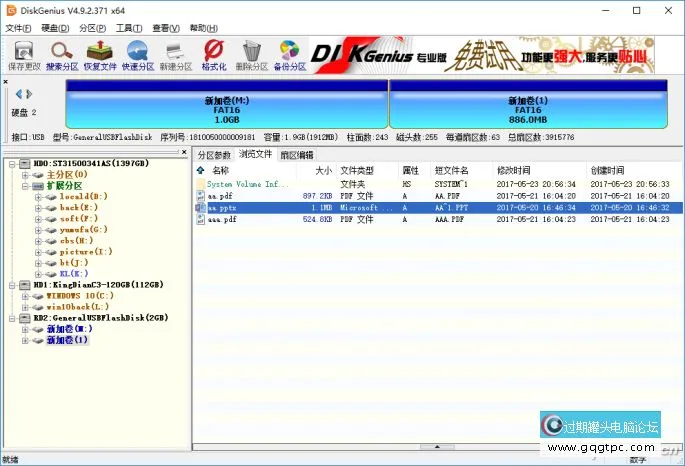Screen dimensions: 685x466
Task: Select XL(K:) partition in tree
Action: click(74, 273)
